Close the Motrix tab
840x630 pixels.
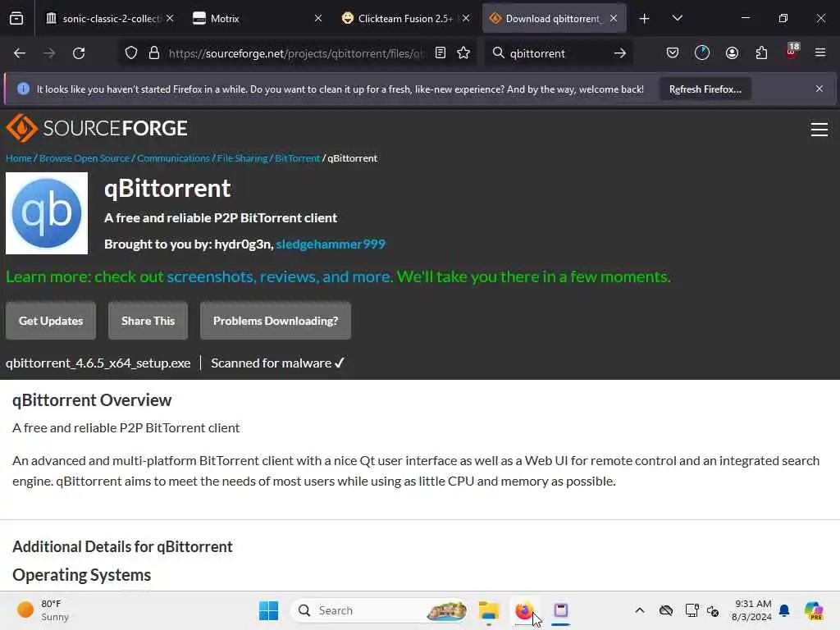[318, 18]
